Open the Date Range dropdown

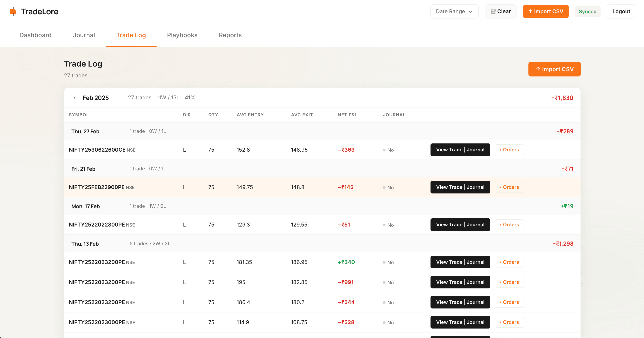454,11
